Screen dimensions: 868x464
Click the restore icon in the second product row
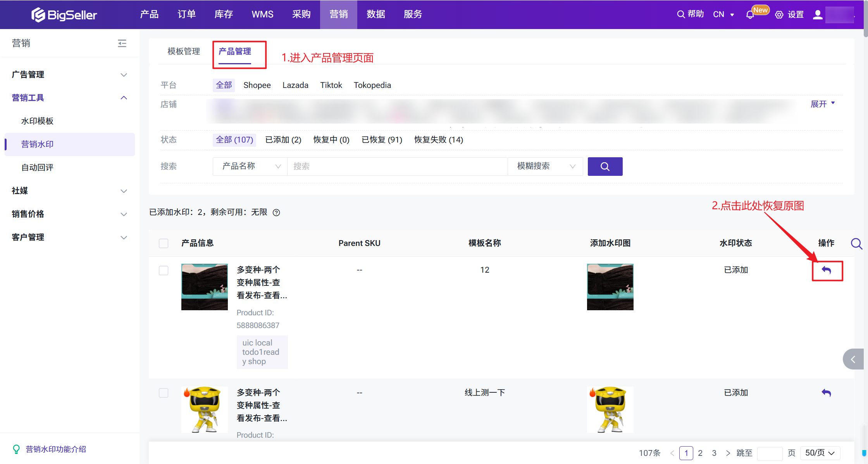click(827, 393)
